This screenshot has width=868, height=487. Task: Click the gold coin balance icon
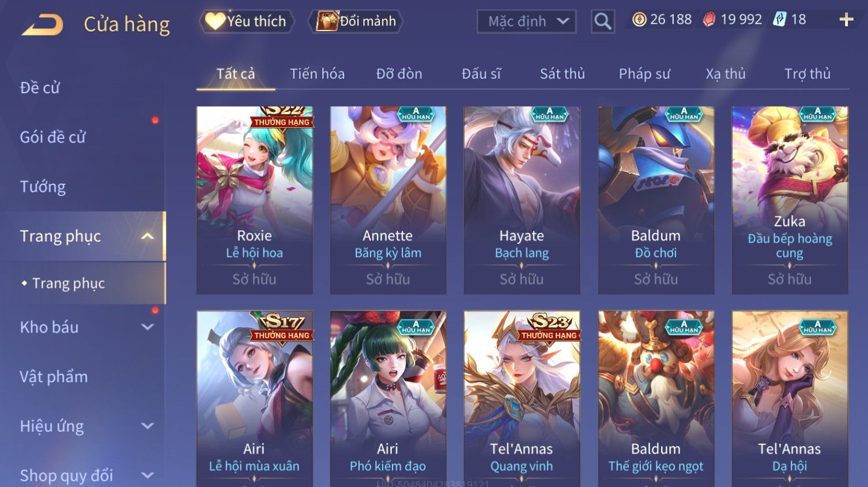click(639, 20)
